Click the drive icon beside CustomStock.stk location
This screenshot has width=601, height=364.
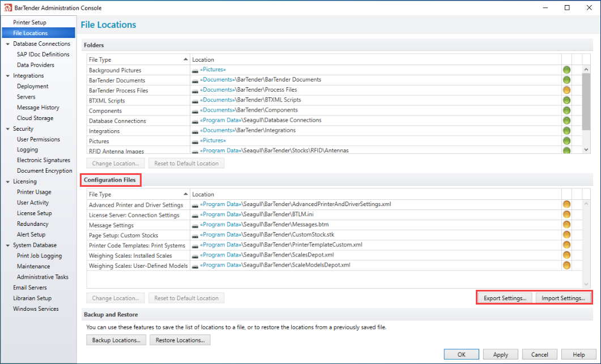point(195,235)
